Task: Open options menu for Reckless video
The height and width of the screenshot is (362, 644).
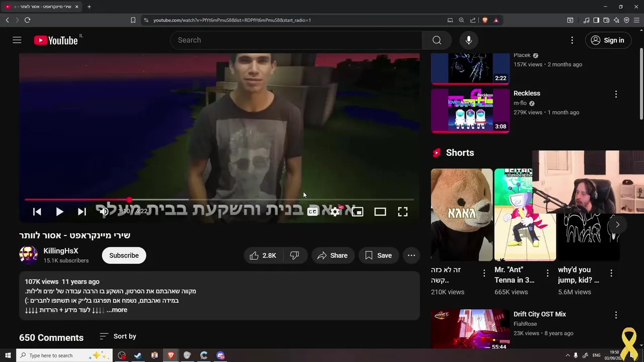Action: tap(616, 94)
